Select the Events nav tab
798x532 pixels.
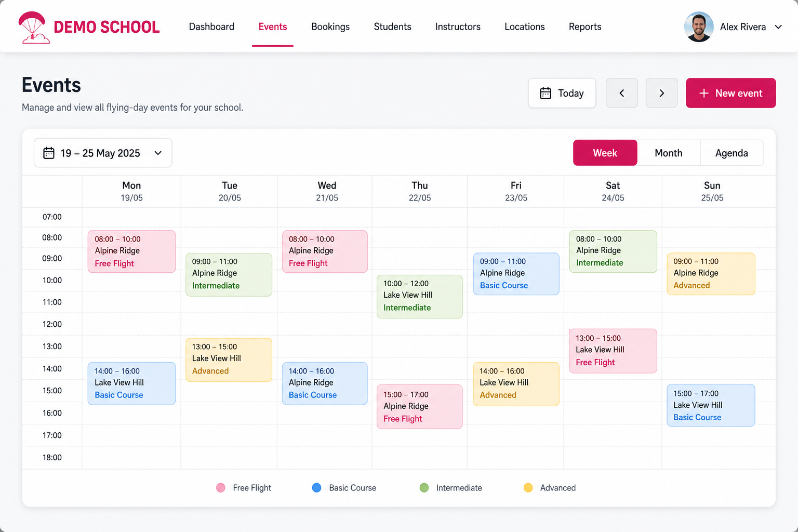[x=273, y=26]
